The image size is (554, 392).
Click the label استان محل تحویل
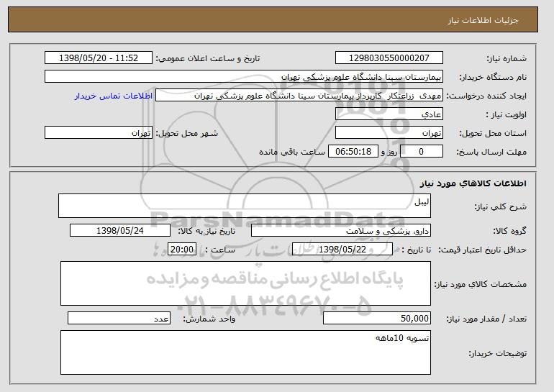493,134
